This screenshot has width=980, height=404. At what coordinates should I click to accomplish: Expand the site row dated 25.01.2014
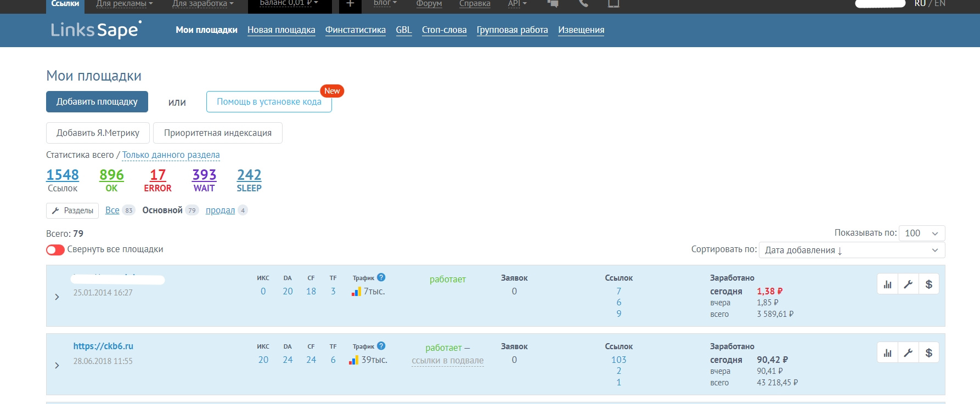coord(57,297)
